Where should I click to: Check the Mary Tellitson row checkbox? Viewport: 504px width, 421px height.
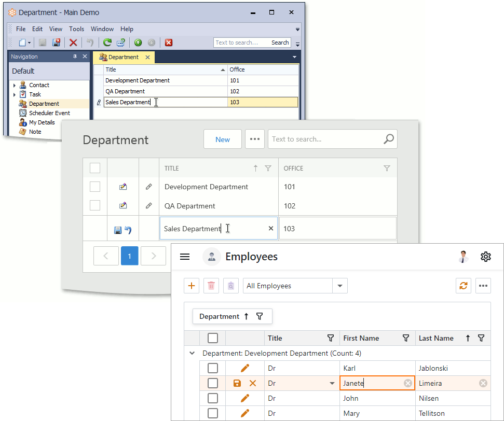pos(213,413)
